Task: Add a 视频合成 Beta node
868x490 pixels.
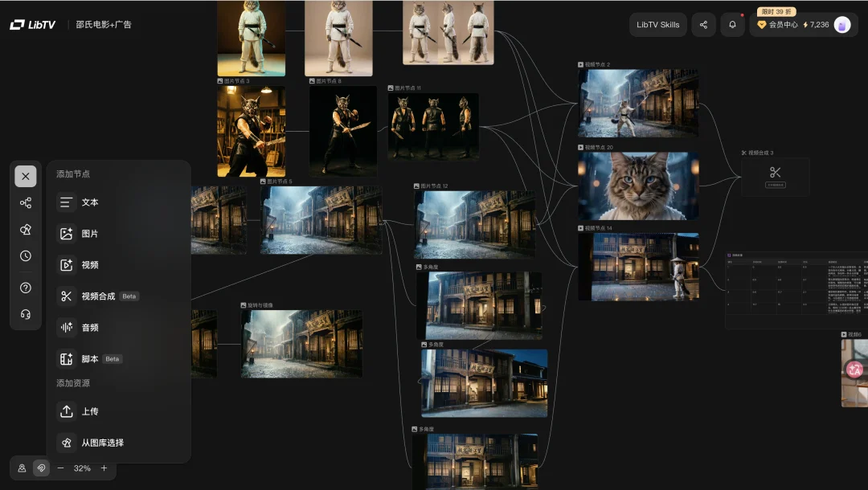Action: 97,296
